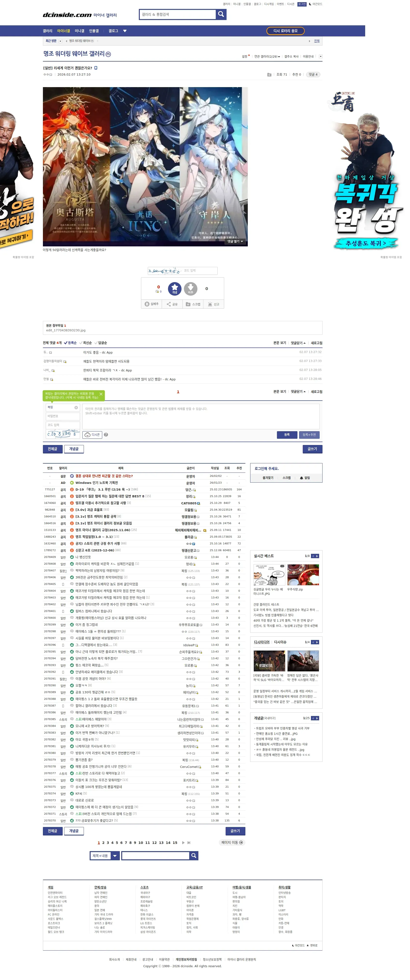This screenshot has width=410, height=980.
Task: Sort comments by 답글순
Action: [101, 343]
